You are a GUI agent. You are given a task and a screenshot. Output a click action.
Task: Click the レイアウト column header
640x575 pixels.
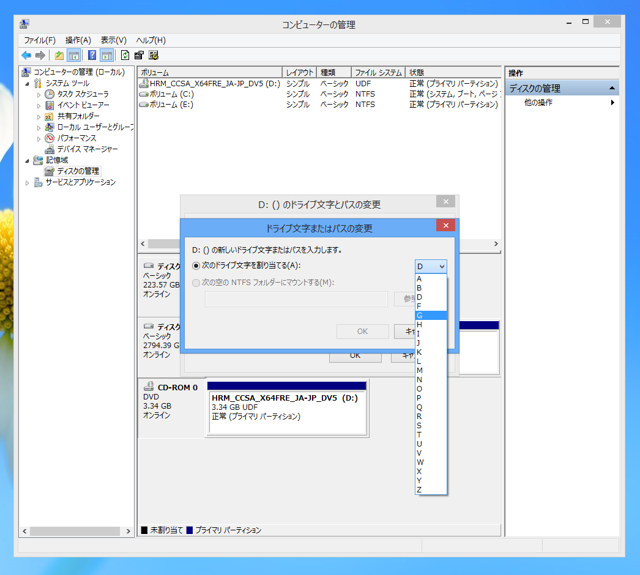coord(300,72)
